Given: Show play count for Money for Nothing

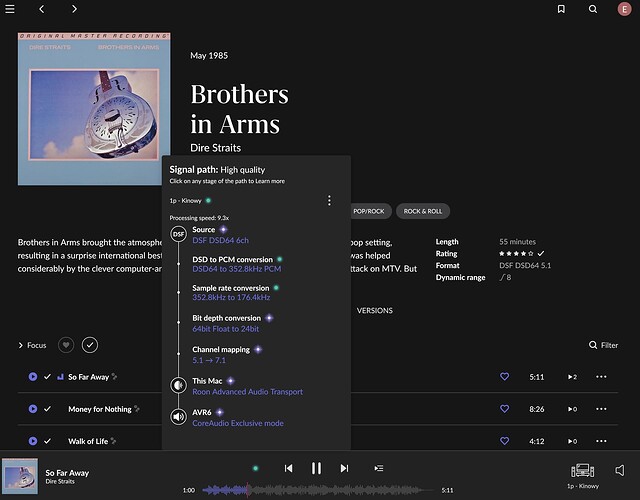Looking at the screenshot, I should click(572, 409).
